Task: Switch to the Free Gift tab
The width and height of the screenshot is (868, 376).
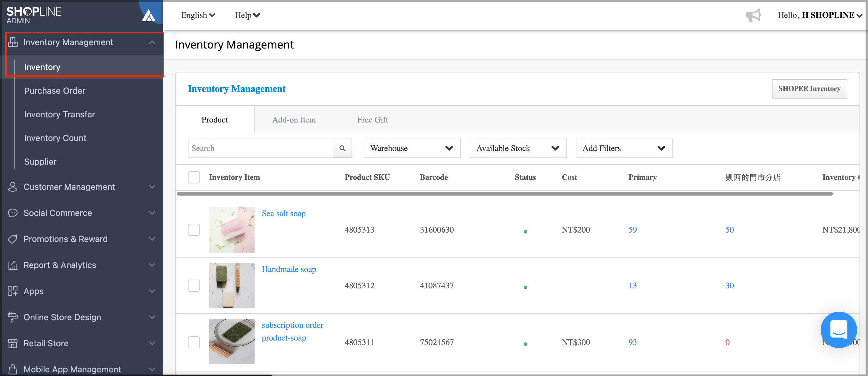Action: click(372, 120)
